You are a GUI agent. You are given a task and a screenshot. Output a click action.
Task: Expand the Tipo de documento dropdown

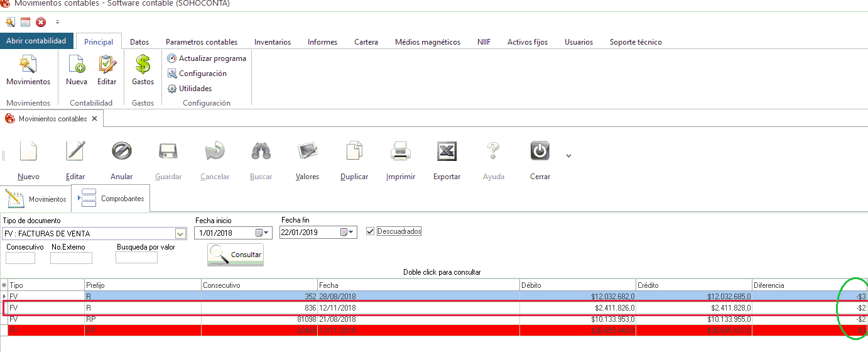(x=181, y=234)
